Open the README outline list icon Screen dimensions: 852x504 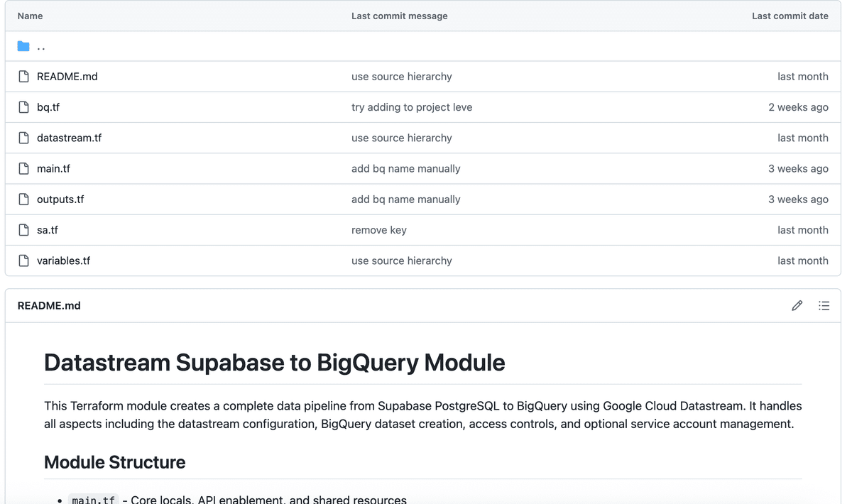(824, 306)
